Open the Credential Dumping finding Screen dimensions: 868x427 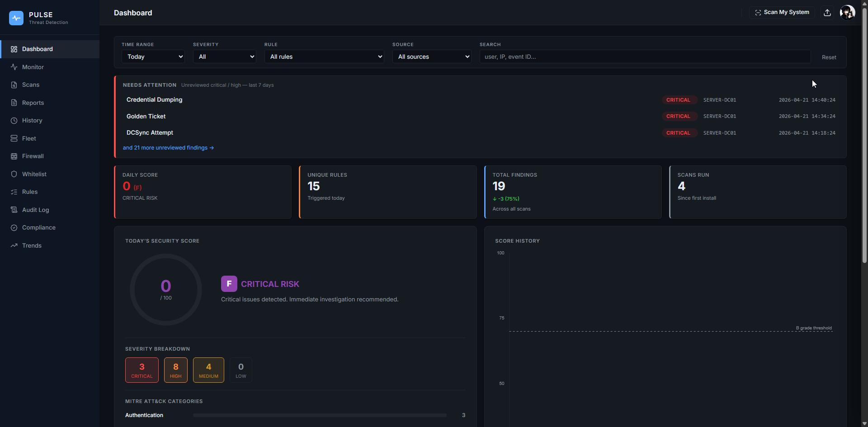(481, 100)
